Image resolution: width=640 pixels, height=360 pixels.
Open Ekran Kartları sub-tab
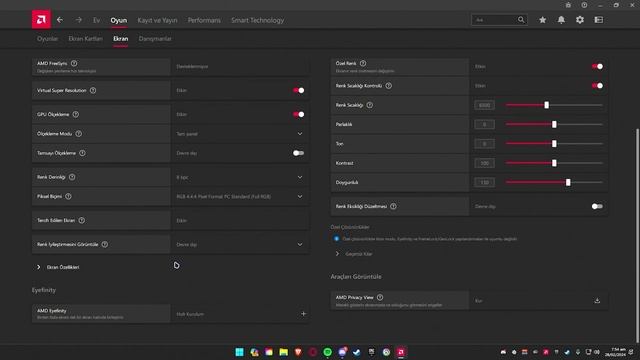click(86, 39)
